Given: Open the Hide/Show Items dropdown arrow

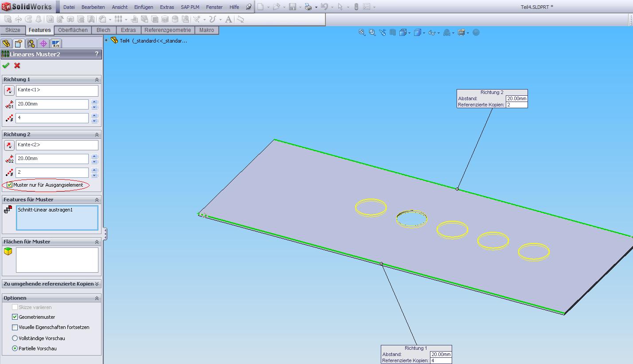Looking at the screenshot, I should click(439, 33).
